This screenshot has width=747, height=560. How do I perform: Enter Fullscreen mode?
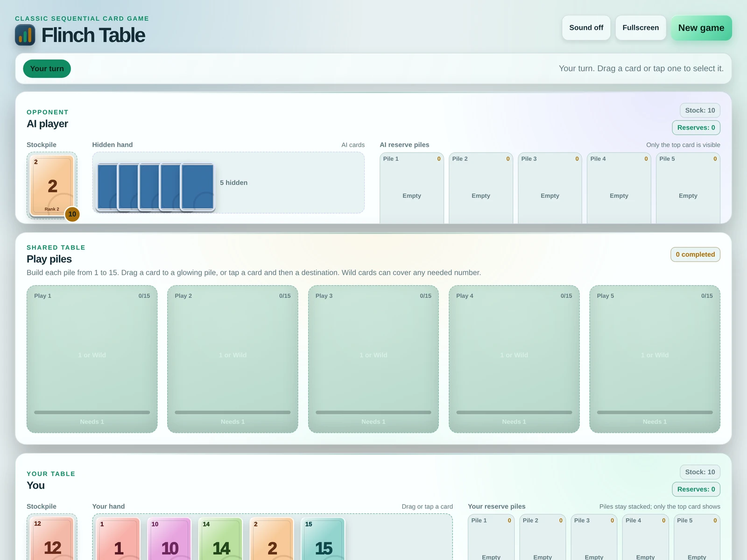click(641, 28)
